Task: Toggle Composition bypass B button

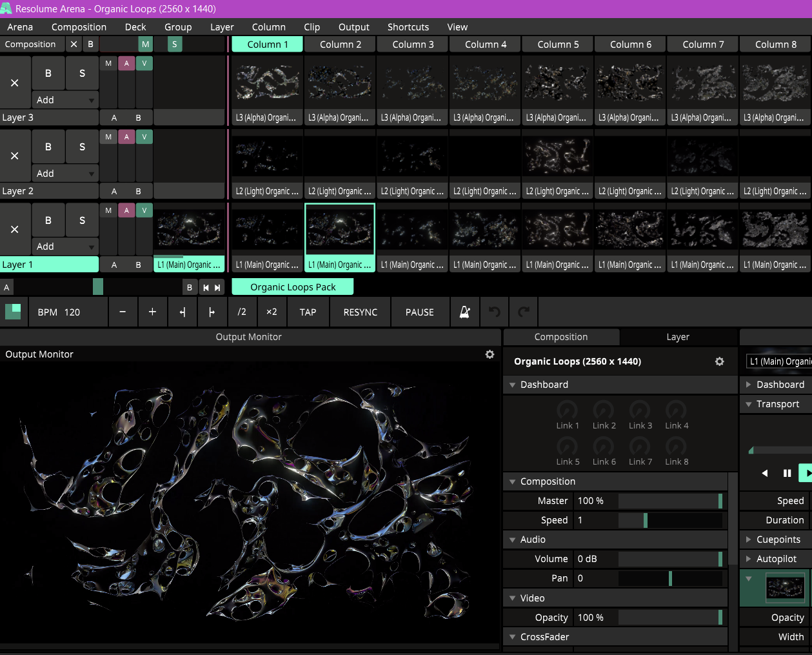Action: [90, 45]
